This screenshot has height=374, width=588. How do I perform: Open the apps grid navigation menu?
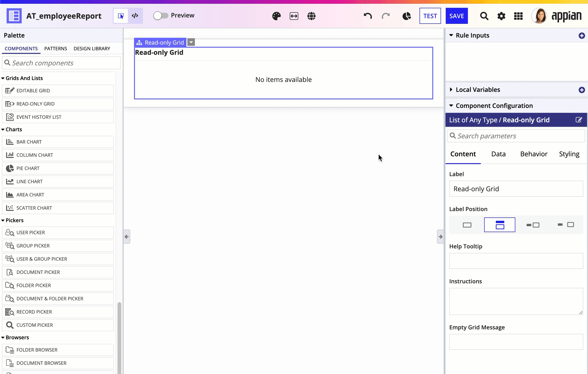coord(518,16)
